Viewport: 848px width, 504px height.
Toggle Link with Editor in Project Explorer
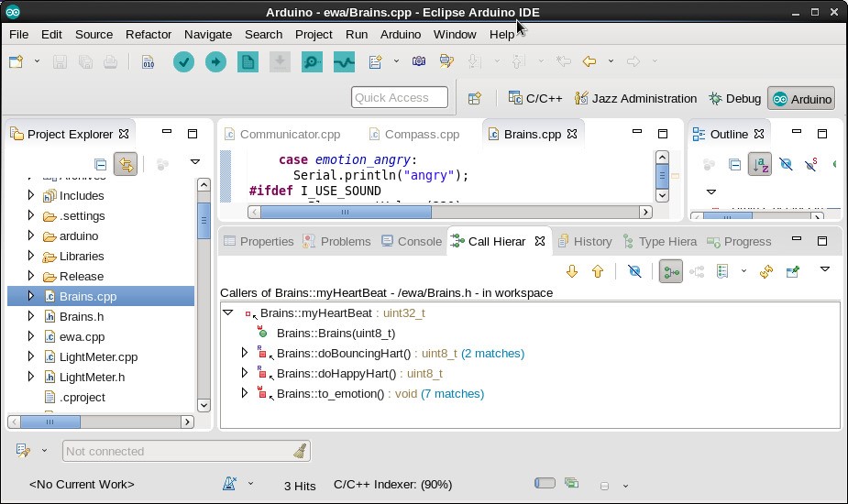126,165
